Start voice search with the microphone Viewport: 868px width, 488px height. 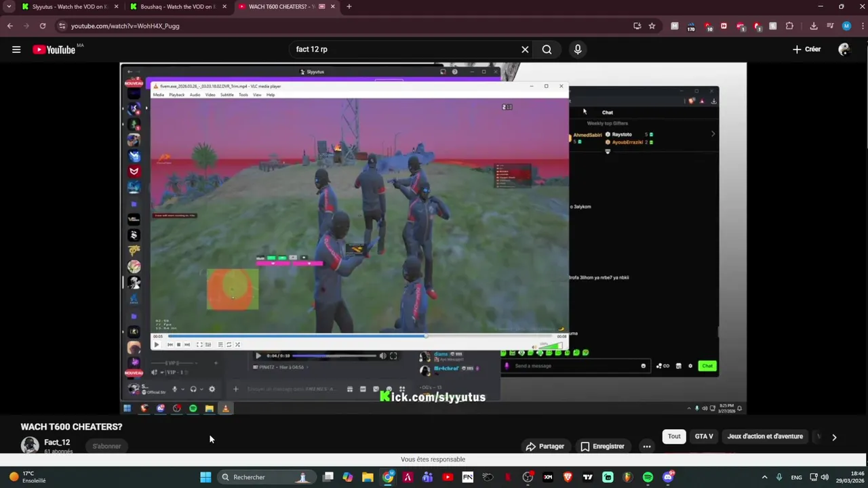click(x=578, y=49)
